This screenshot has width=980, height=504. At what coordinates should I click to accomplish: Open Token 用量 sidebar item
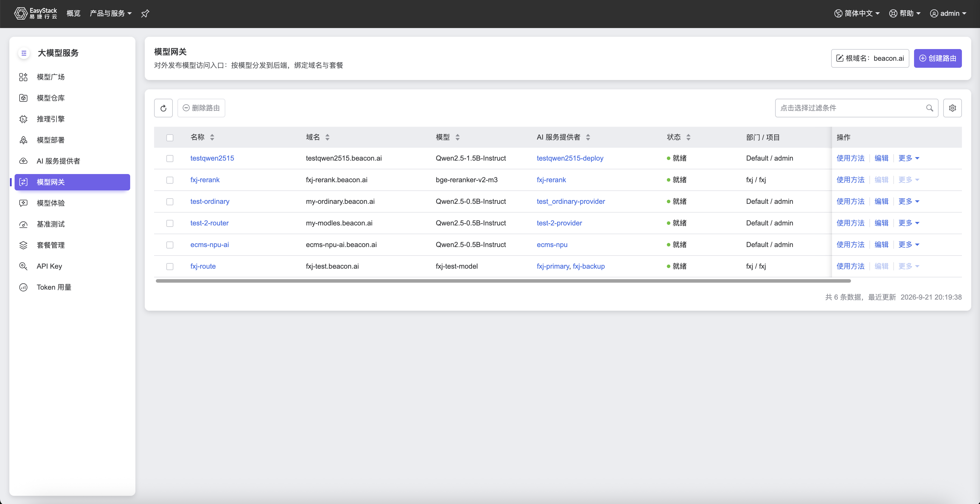coord(72,287)
